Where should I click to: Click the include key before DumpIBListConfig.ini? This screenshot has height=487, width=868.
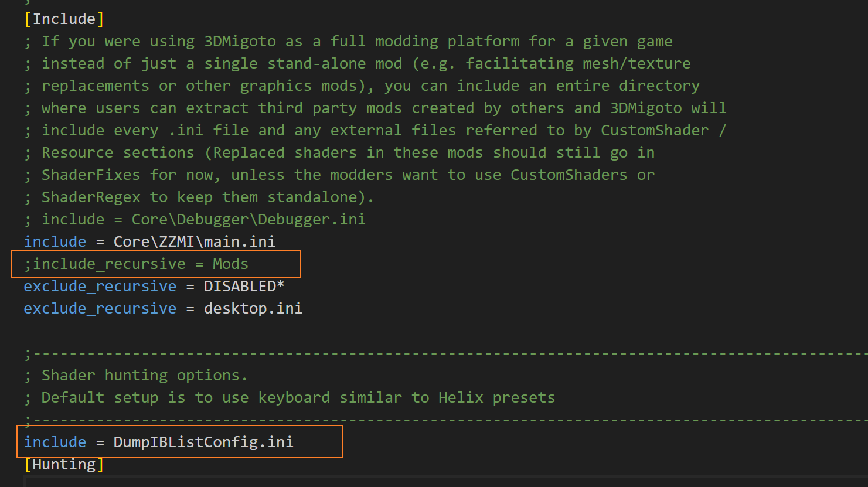55,442
